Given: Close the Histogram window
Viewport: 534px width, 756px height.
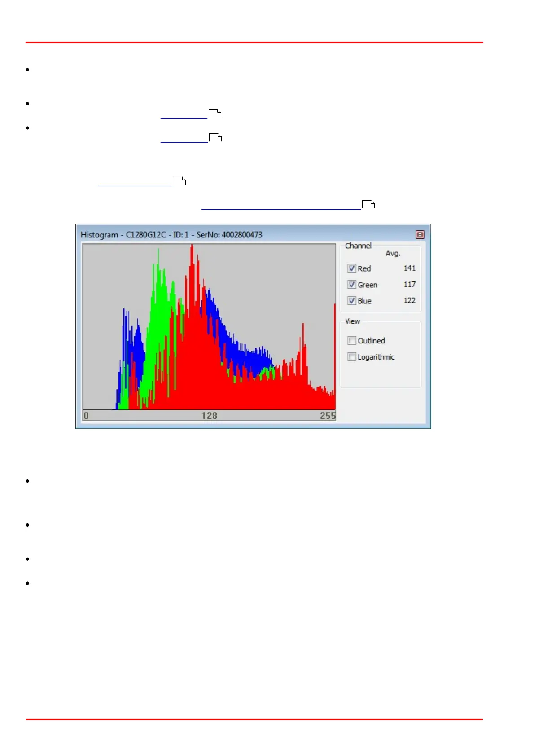Looking at the screenshot, I should (420, 234).
